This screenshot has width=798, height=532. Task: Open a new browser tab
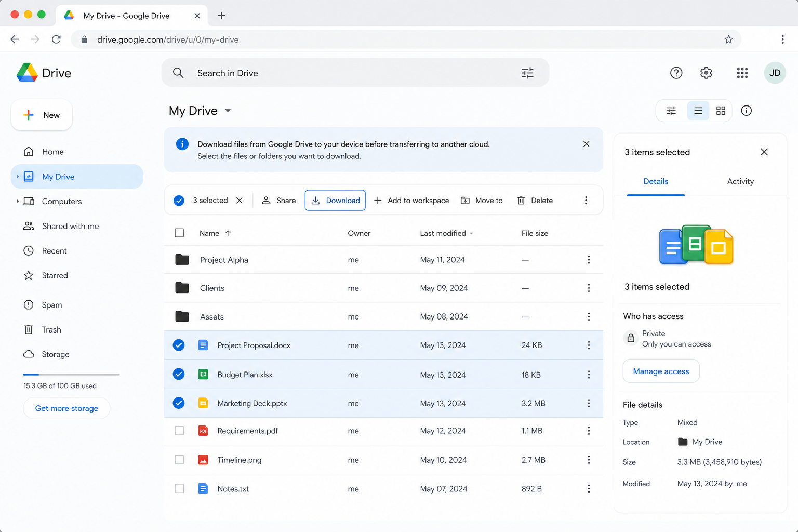tap(221, 16)
